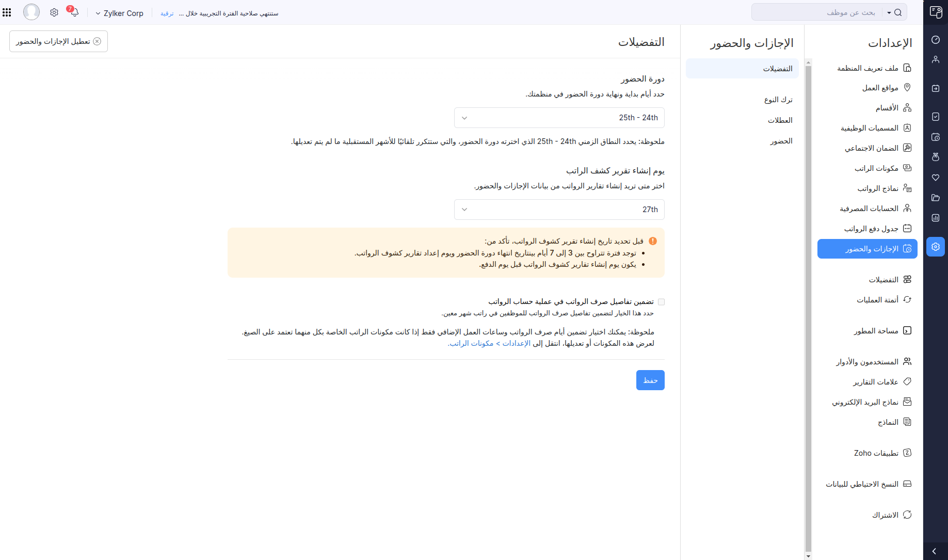The height and width of the screenshot is (560, 948).
Task: Expand the Zylker Corp organization switcher
Action: 120,13
